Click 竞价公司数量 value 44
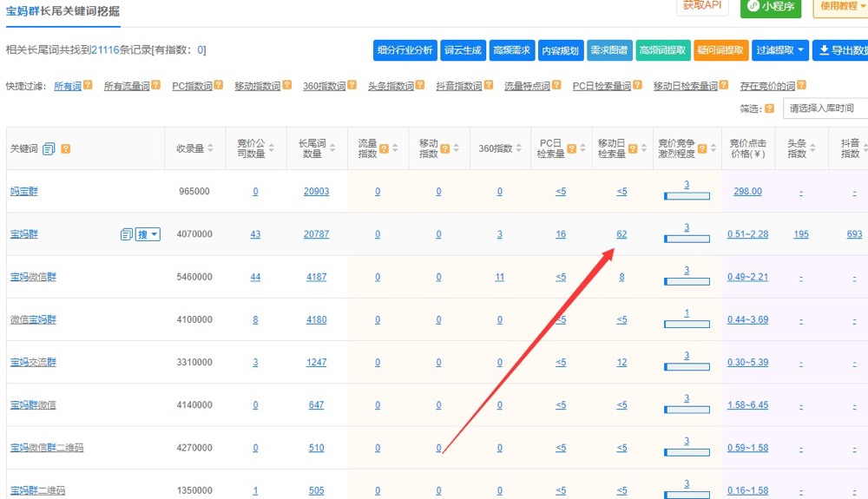Screen dimensions: 868x499 click(x=255, y=277)
